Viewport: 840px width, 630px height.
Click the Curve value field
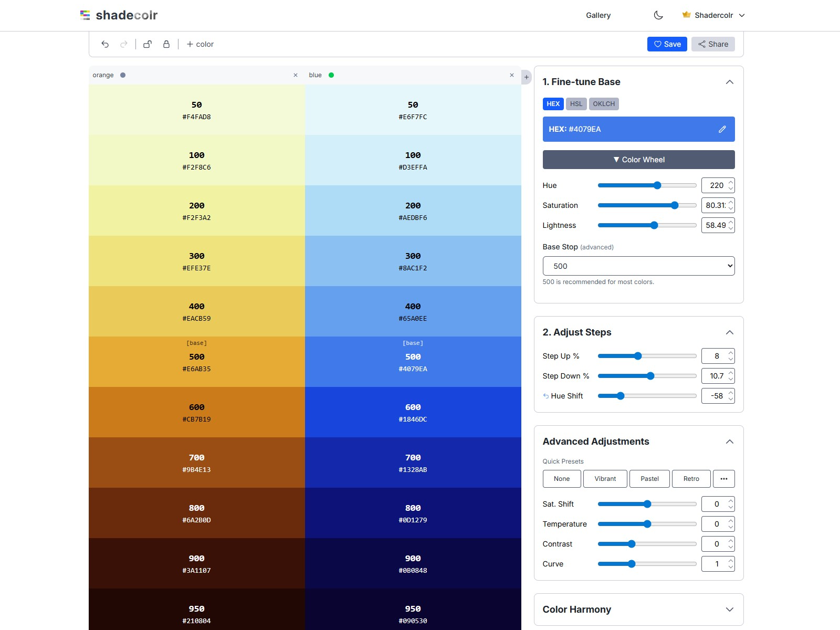[718, 564]
